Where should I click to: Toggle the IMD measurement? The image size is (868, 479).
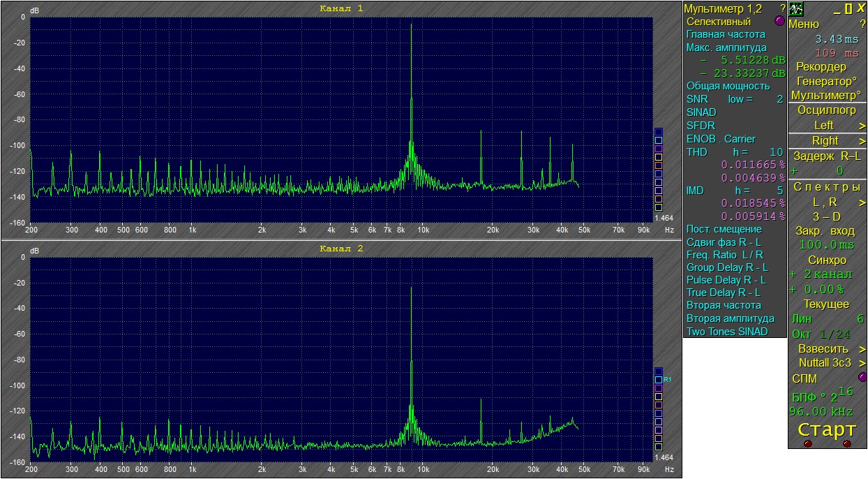click(696, 191)
